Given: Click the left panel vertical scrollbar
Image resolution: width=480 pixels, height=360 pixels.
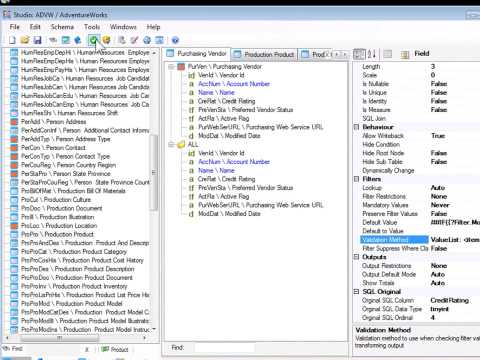Looking at the screenshot, I should (154, 172).
